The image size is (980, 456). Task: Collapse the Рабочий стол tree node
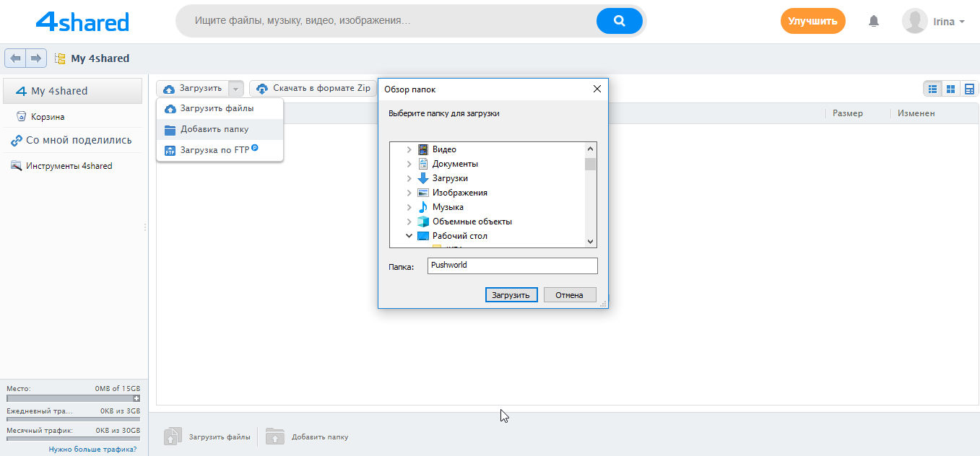[x=409, y=236]
